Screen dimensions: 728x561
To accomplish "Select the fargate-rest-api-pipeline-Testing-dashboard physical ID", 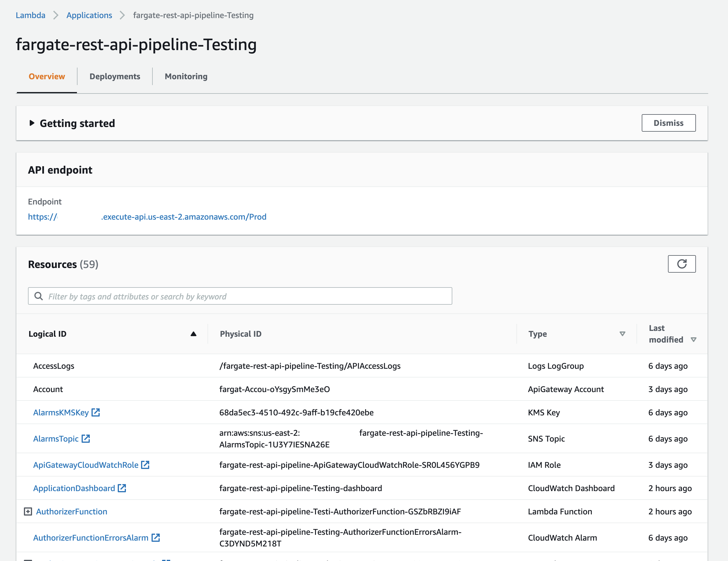I will pyautogui.click(x=301, y=488).
